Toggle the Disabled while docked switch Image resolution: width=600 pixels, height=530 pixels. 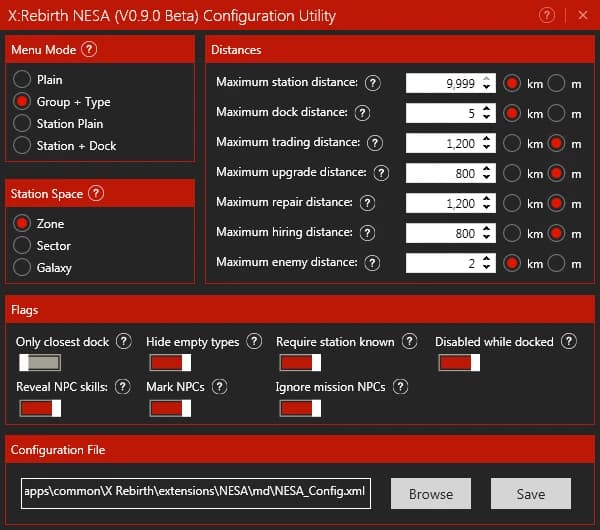[459, 362]
